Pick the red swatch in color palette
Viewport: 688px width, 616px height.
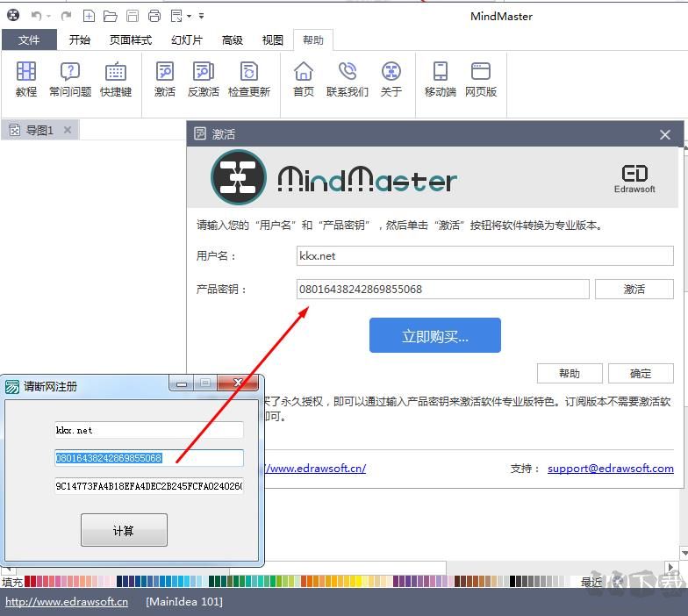(27, 581)
